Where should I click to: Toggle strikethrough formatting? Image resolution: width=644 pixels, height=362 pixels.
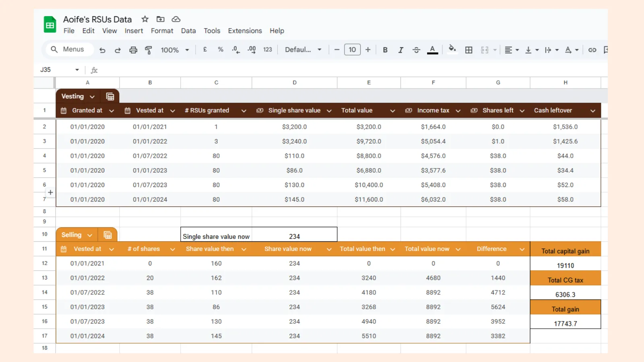(x=416, y=49)
